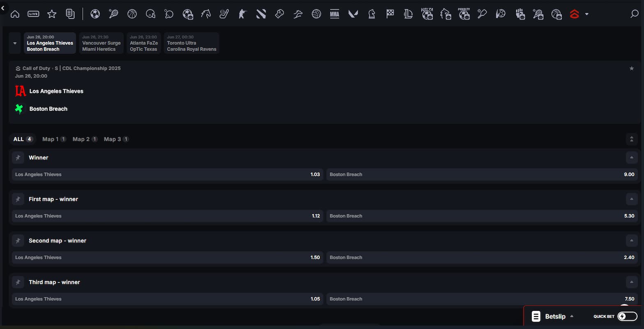Image resolution: width=644 pixels, height=329 pixels.
Task: Open the LIVE events section
Action: coord(33,14)
